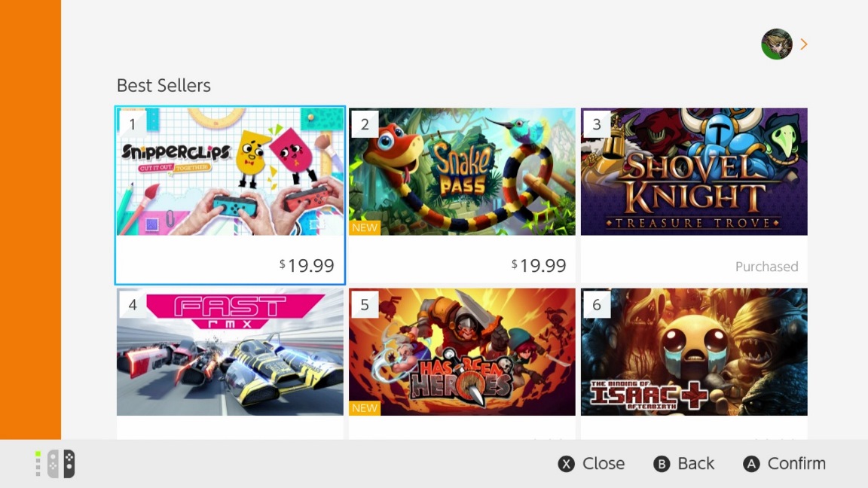Select the Close option label
Viewport: 868px width, 488px height.
[x=603, y=464]
